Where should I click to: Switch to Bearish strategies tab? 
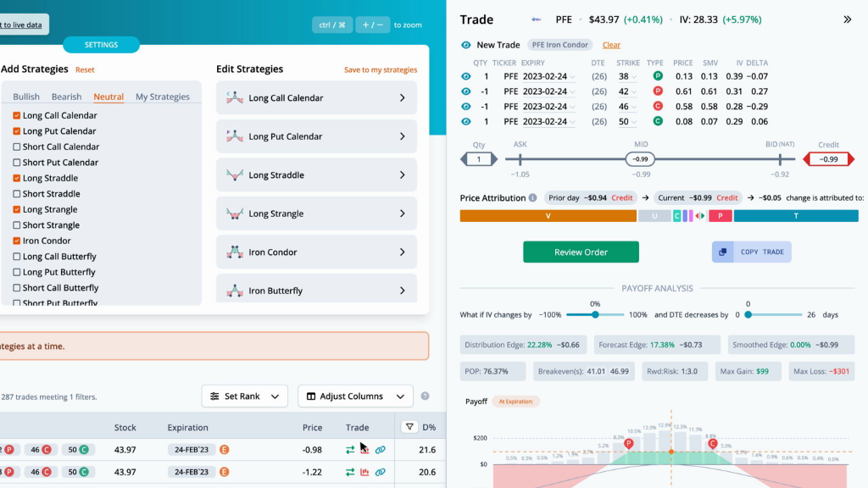click(66, 97)
